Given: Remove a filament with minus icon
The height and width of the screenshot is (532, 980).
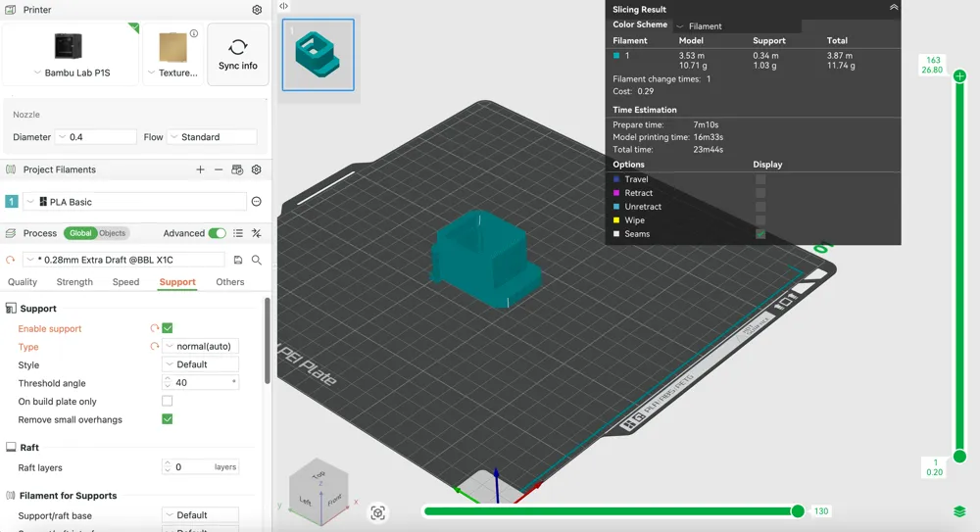Looking at the screenshot, I should (219, 169).
